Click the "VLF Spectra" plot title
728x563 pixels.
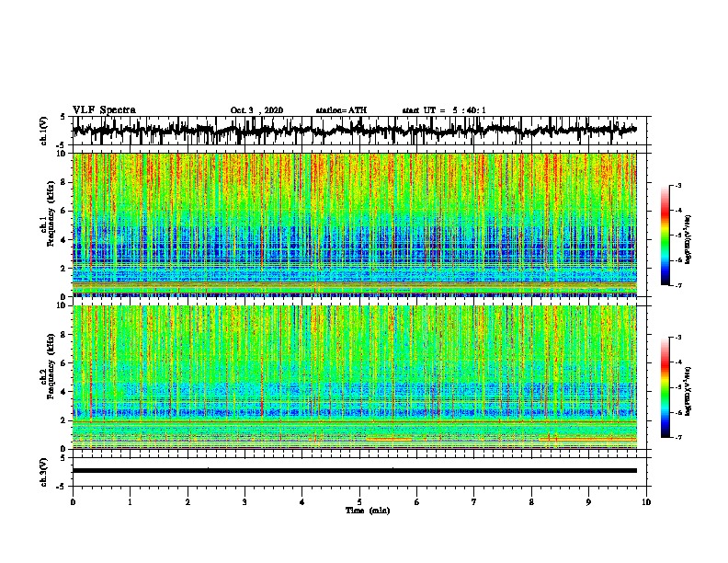pos(104,110)
